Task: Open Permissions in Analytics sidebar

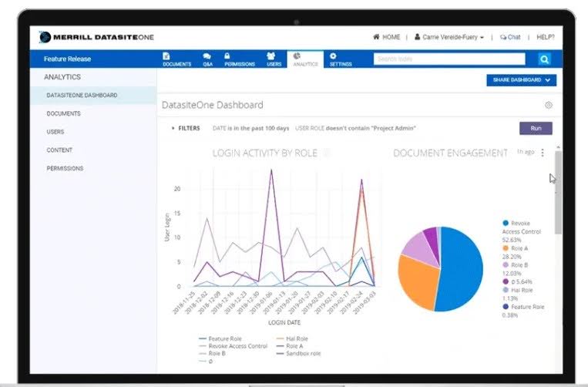Action: 65,168
